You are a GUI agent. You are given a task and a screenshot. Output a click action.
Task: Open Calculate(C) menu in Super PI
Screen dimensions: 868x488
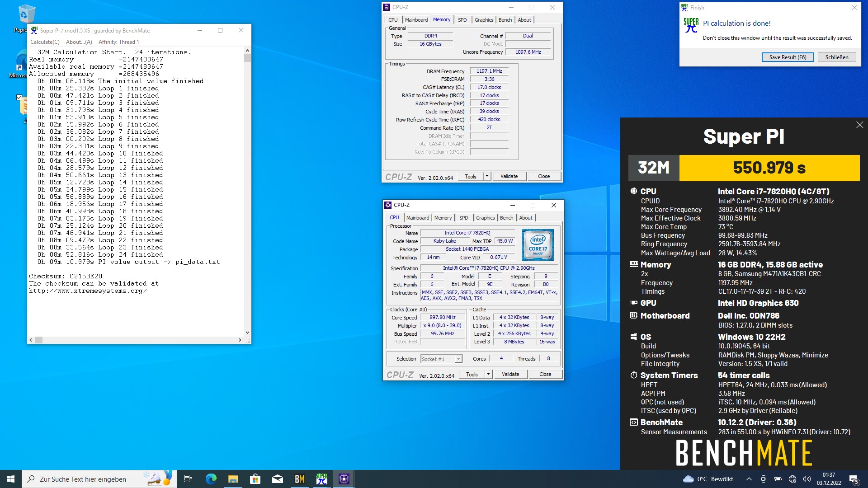[x=45, y=42]
